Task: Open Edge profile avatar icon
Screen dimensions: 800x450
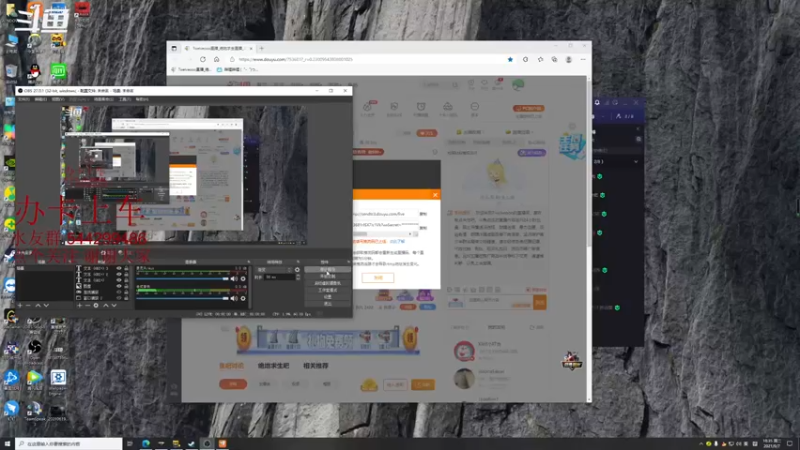Action: coord(568,59)
